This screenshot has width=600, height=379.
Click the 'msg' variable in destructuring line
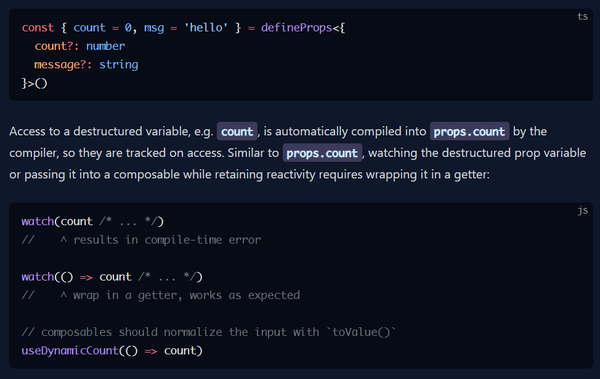coord(154,28)
